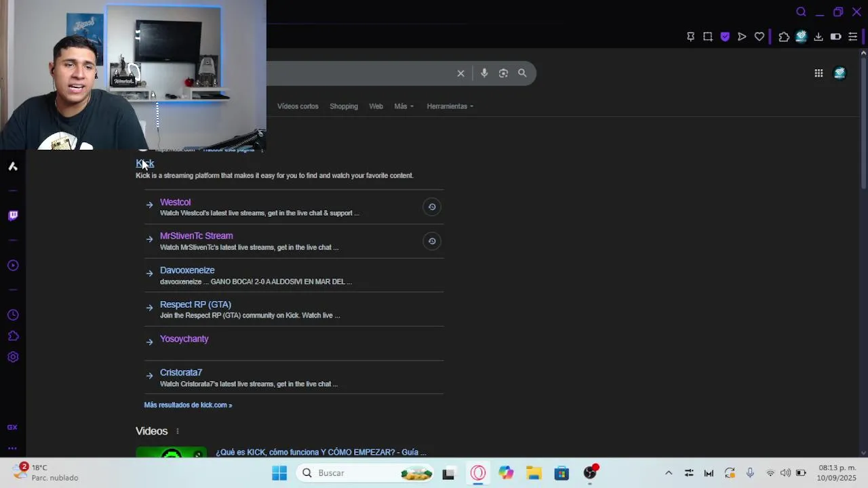Click the green Kick video thumbnail

[x=171, y=452]
